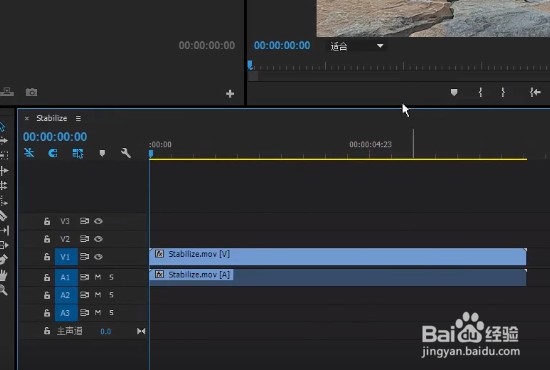Click timeline ruler at 00:00:04:23
The height and width of the screenshot is (370, 550).
370,144
